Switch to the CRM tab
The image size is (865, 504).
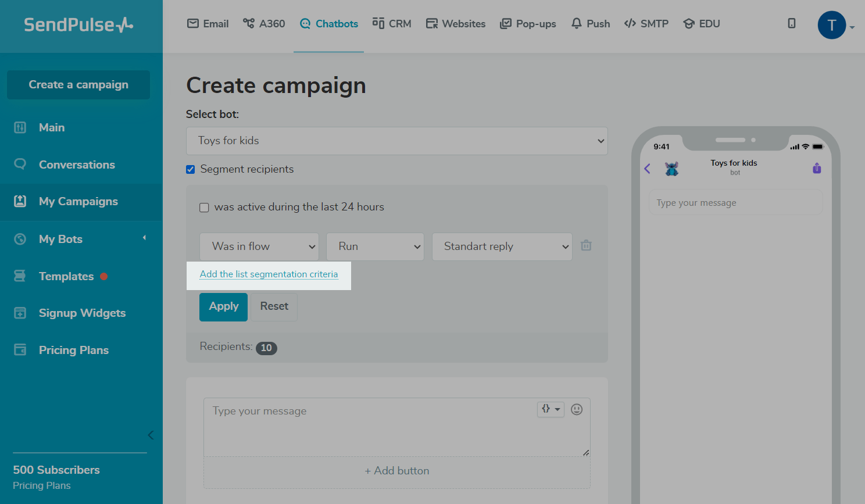click(392, 24)
